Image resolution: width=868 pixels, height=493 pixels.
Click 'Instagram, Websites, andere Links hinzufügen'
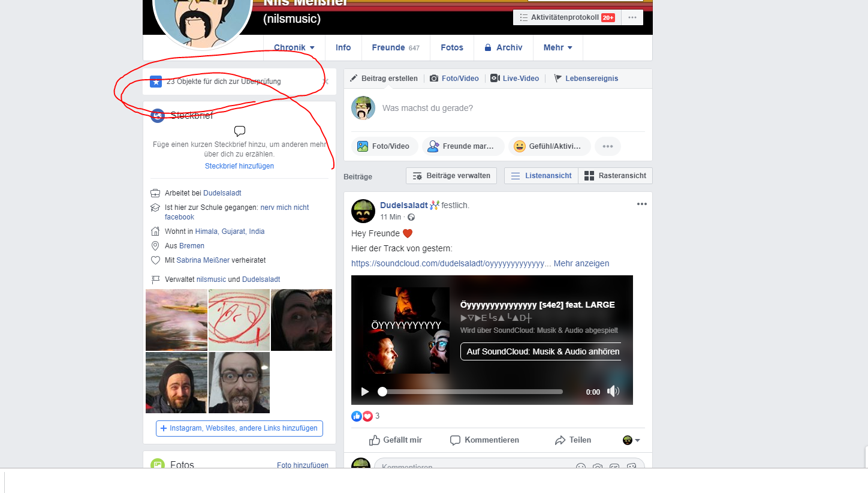coord(239,428)
